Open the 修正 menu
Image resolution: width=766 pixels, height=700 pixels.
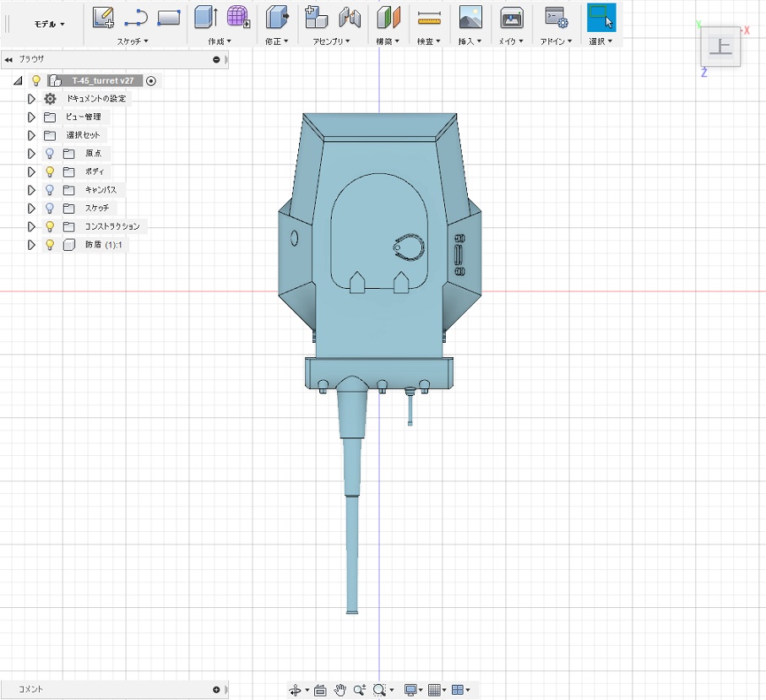click(276, 41)
